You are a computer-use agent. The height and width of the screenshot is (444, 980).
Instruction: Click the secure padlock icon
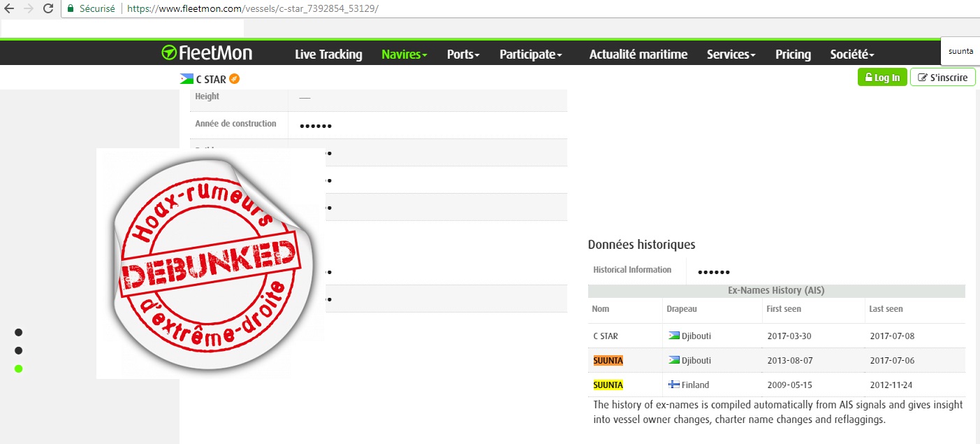(70, 8)
